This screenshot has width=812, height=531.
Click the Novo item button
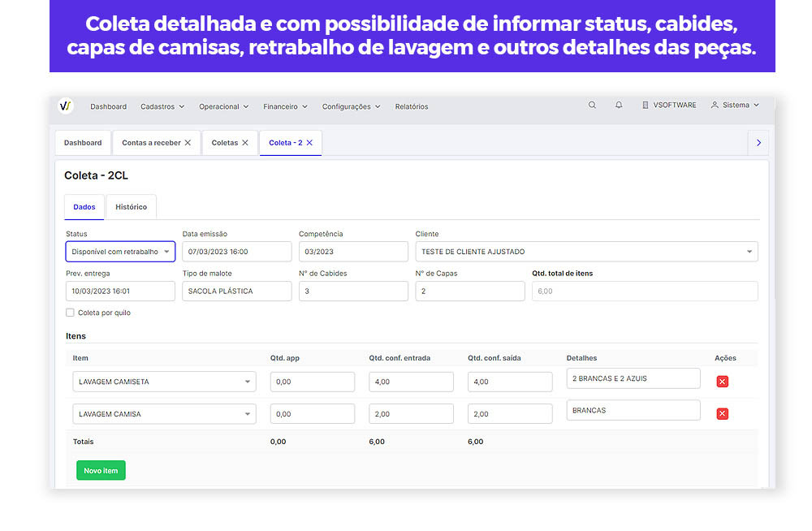point(101,469)
